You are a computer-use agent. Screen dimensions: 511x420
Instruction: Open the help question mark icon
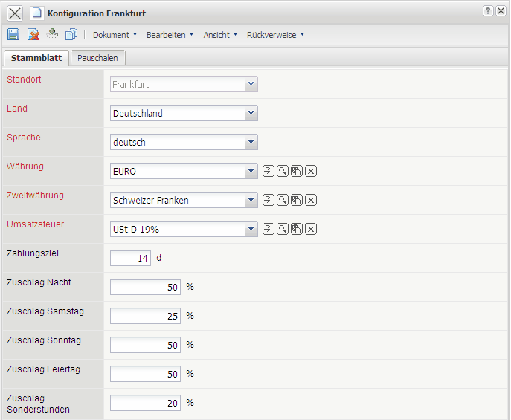pyautogui.click(x=488, y=11)
